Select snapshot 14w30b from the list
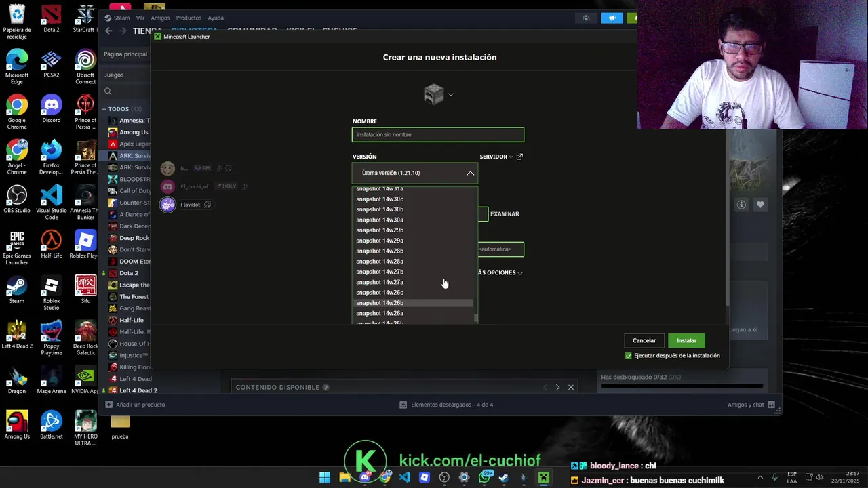Image resolution: width=868 pixels, height=488 pixels. 412,209
